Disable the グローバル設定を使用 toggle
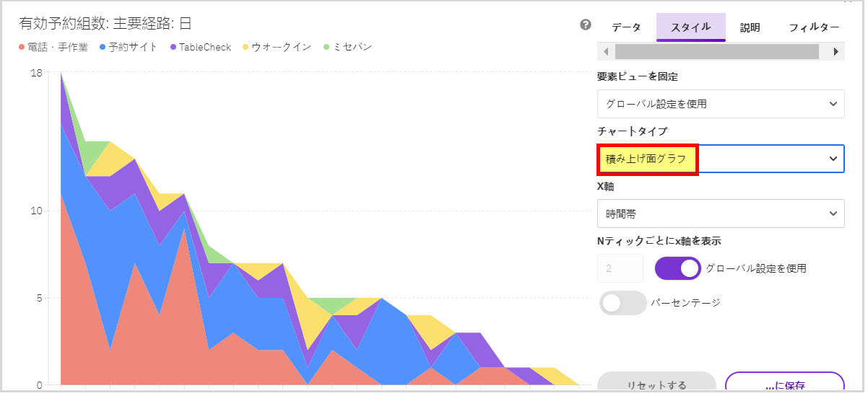Viewport: 868px width, 396px height. click(677, 268)
